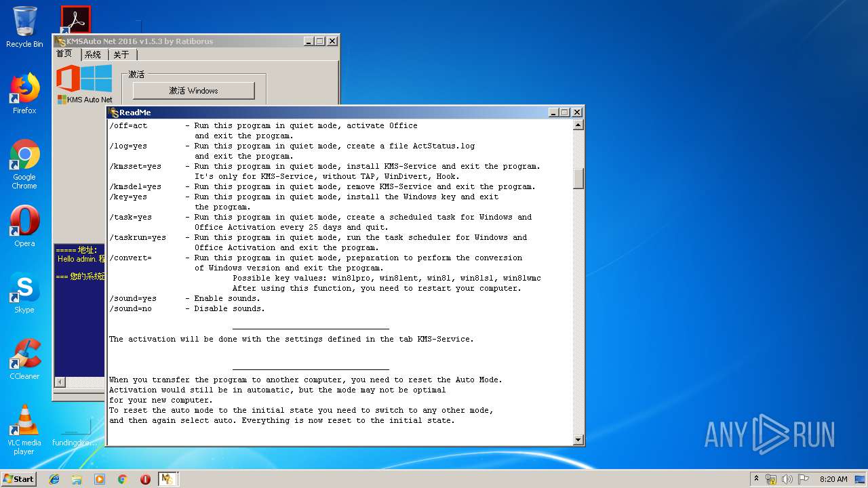Click the '/convert=' parameter text
Image resolution: width=868 pixels, height=488 pixels.
coord(131,258)
